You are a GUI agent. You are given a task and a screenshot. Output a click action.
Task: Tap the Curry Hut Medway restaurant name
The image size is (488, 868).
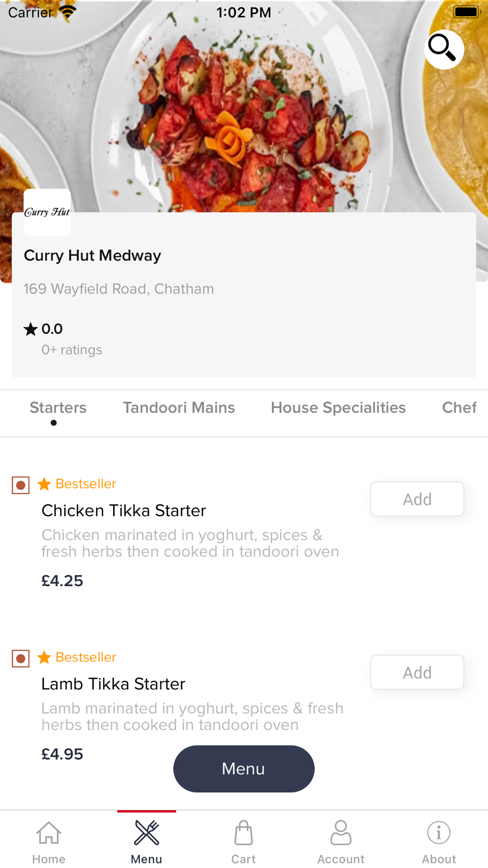[x=92, y=256]
